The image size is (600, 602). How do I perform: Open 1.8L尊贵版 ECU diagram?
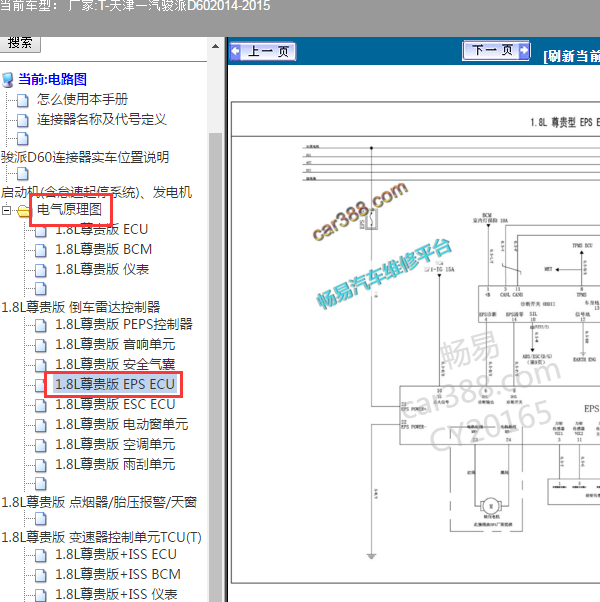tap(101, 229)
